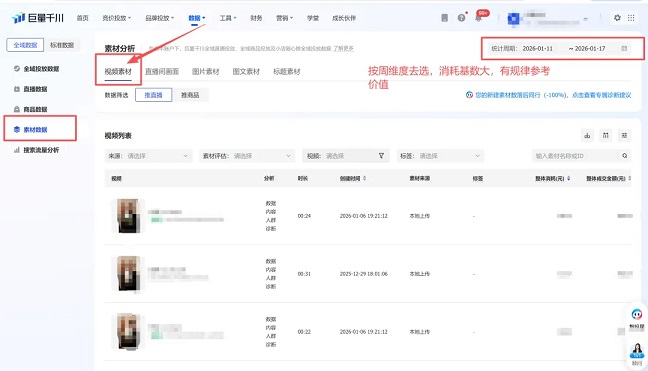The height and width of the screenshot is (371, 648).
Task: Switch to the 图片素材 tab
Action: (x=206, y=71)
